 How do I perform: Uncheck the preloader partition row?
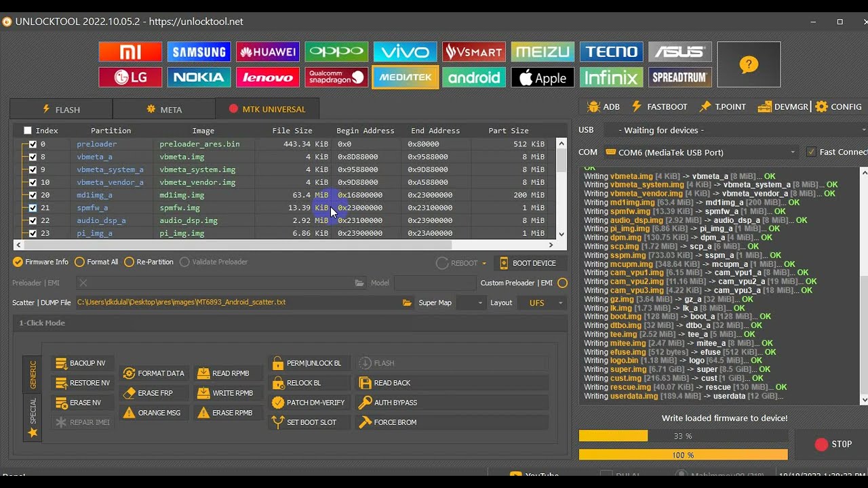coord(33,144)
